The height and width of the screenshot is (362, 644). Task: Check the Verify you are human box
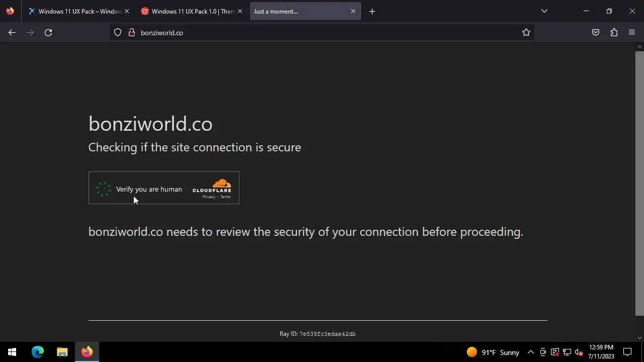(x=104, y=189)
